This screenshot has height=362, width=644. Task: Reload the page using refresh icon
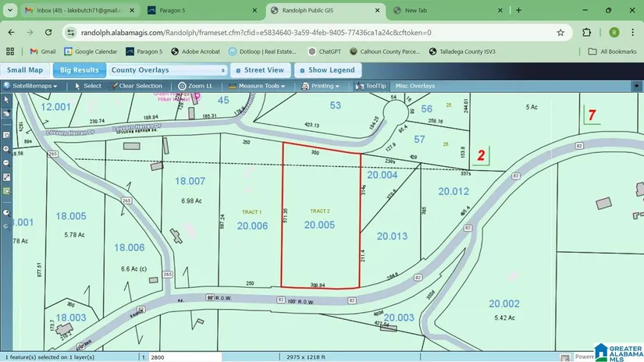tap(48, 33)
